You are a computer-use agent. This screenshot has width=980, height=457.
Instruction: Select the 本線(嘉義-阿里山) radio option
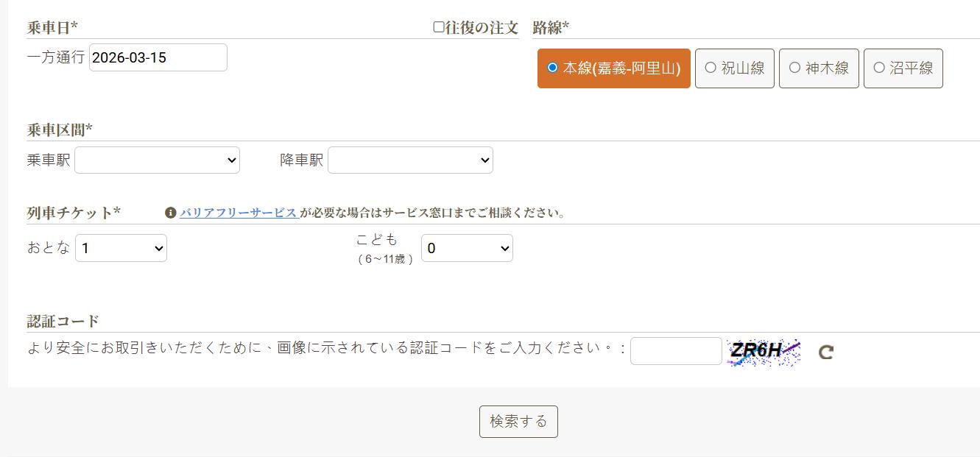click(553, 68)
